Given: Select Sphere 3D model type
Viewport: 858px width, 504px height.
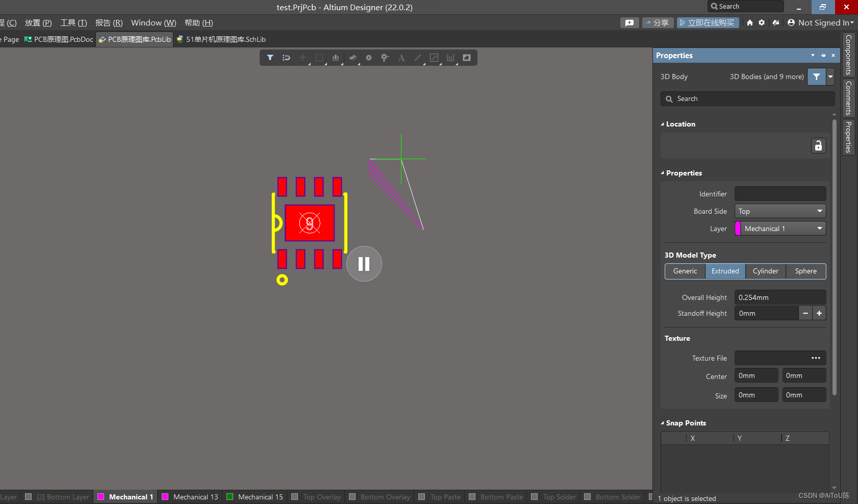Looking at the screenshot, I should 806,271.
